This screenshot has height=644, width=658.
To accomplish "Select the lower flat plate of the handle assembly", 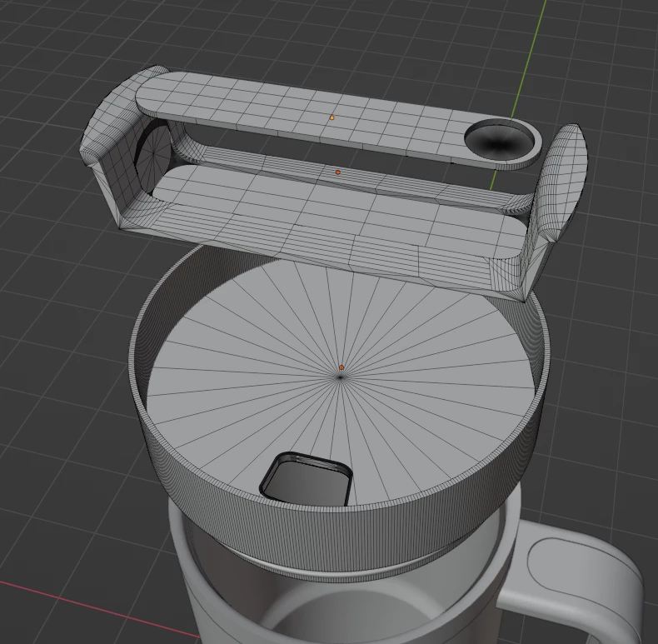I will (x=340, y=210).
